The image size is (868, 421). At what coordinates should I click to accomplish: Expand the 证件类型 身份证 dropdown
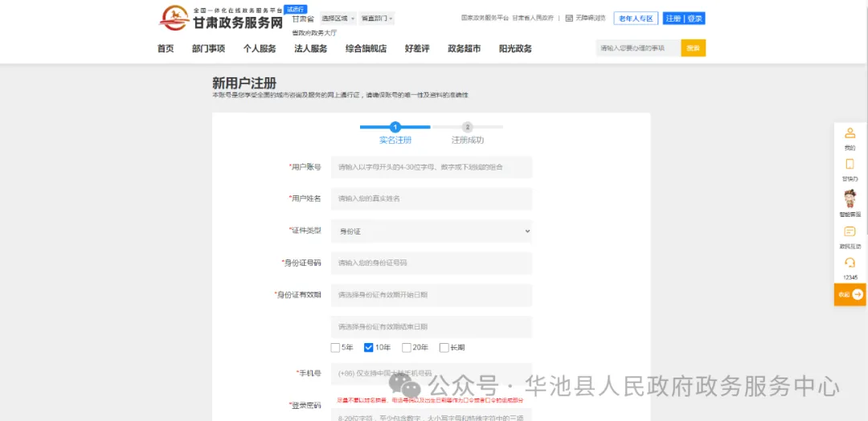tap(432, 231)
